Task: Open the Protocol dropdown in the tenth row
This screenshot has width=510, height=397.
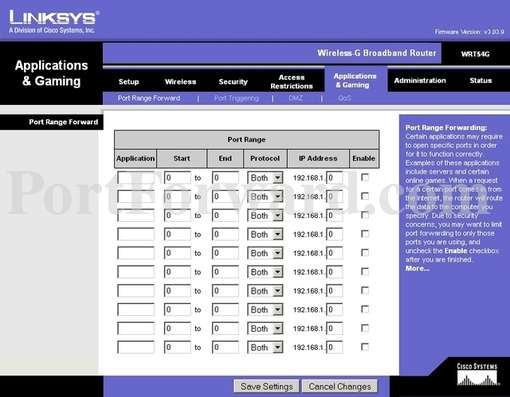Action: pos(265,347)
